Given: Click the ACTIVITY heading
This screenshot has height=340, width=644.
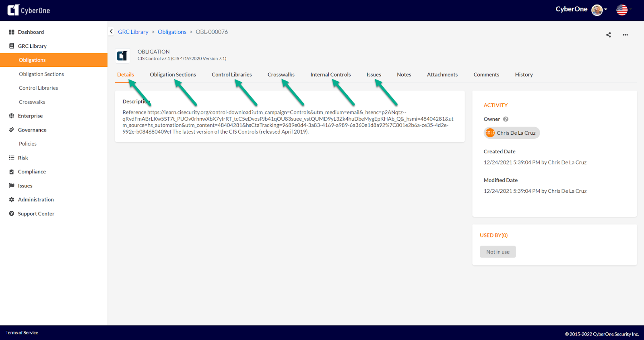Looking at the screenshot, I should click(495, 105).
